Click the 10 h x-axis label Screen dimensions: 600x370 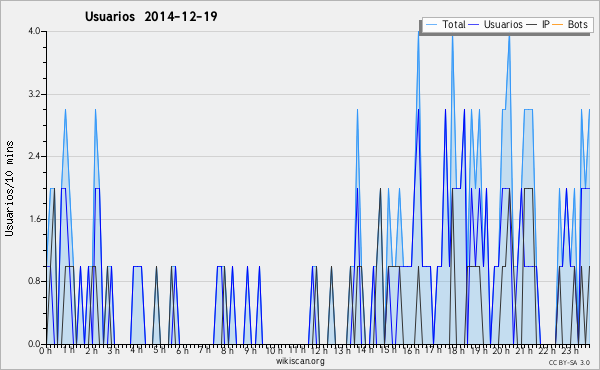coord(274,350)
